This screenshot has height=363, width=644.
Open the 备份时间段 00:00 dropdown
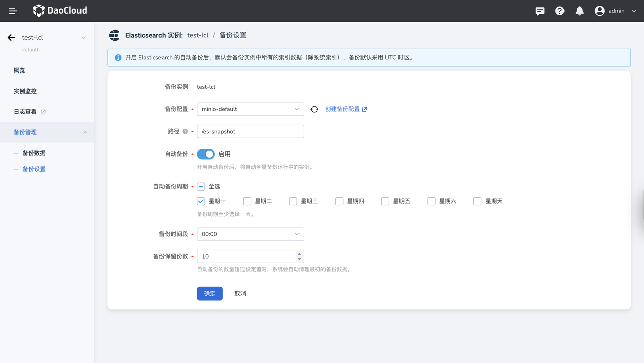tap(250, 234)
